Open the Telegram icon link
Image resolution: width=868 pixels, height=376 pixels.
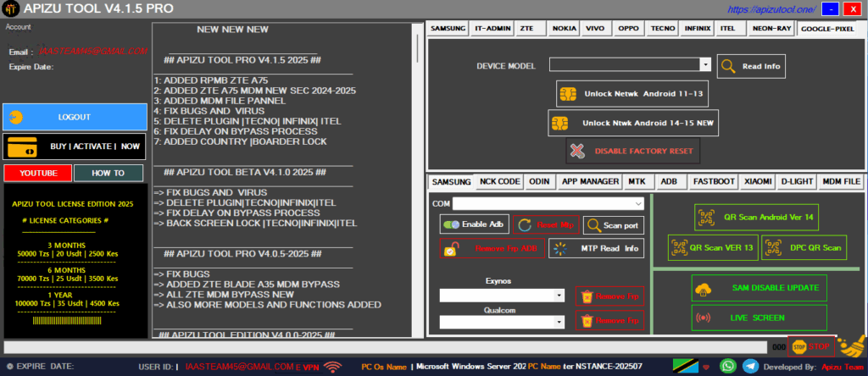pyautogui.click(x=750, y=366)
